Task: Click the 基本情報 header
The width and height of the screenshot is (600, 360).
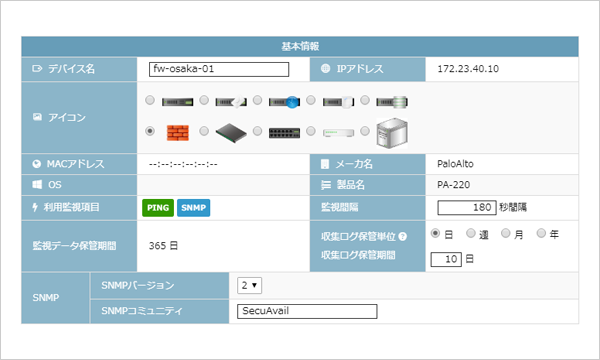Action: click(x=300, y=46)
